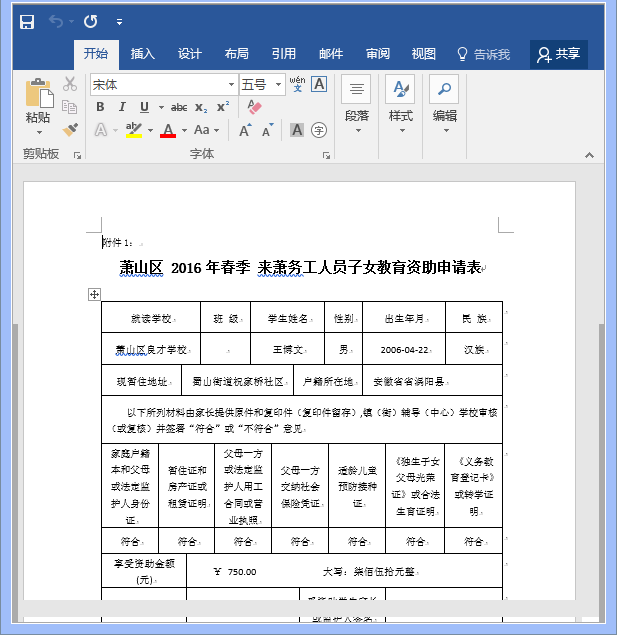Open the 编辑 editing group button
This screenshot has width=617, height=635.
[445, 104]
